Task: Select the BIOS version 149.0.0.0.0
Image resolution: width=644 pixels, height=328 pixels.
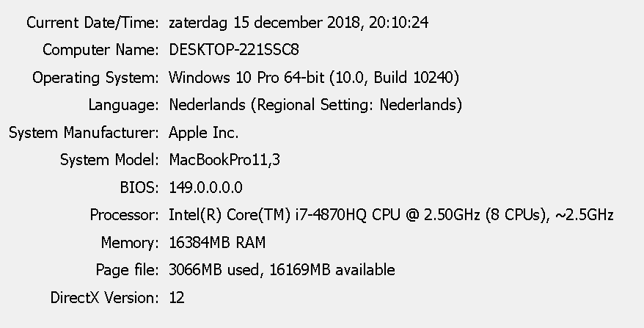Action: [x=205, y=188]
